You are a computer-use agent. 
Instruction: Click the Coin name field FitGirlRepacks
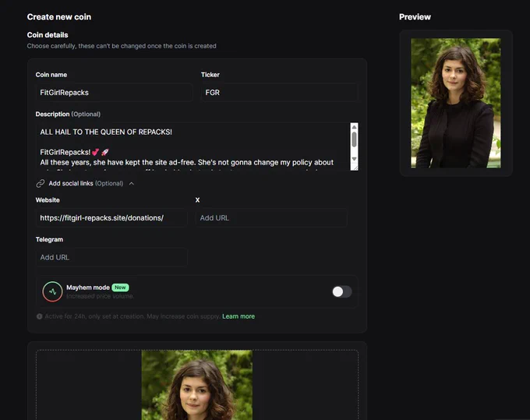pyautogui.click(x=114, y=93)
